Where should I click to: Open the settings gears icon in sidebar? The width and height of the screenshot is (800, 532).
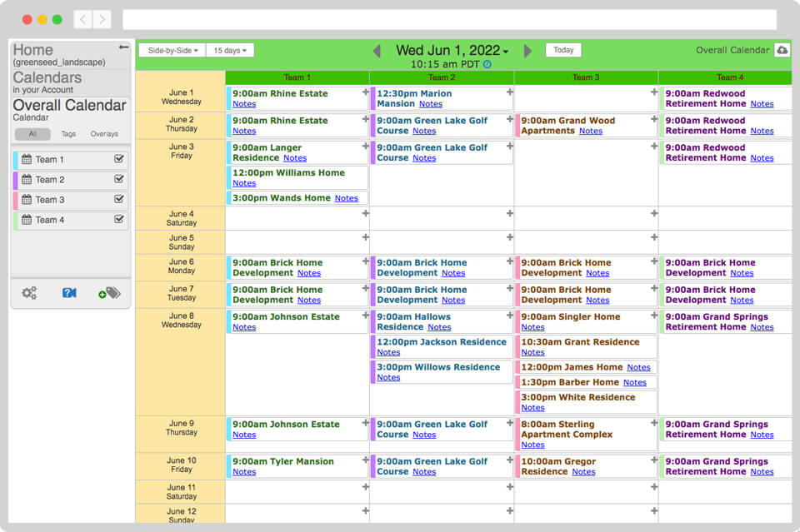pyautogui.click(x=29, y=293)
